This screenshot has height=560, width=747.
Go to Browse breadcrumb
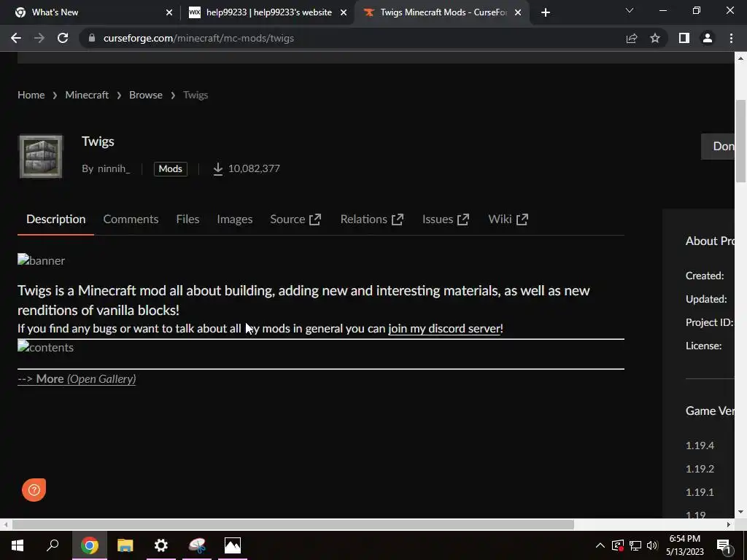point(146,95)
